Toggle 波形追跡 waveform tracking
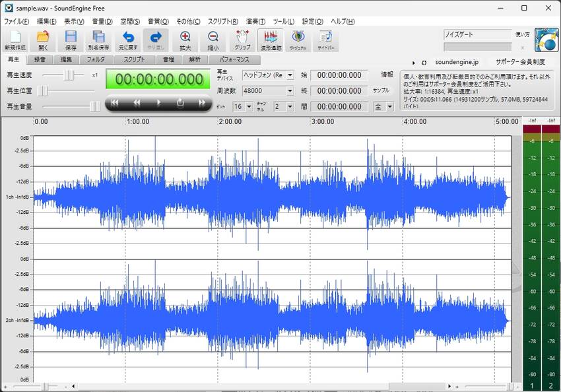 [271, 40]
